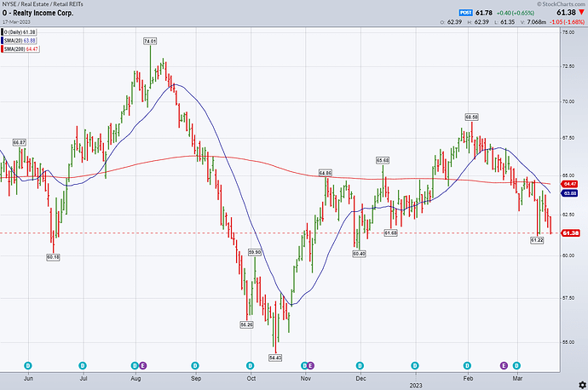
Task: Click the 54.43 low price label
Action: coord(275,358)
